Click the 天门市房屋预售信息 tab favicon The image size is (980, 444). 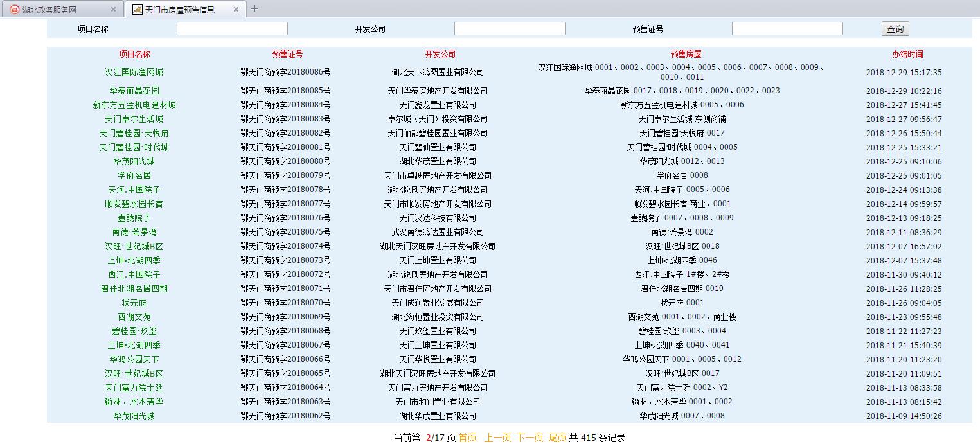coord(138,10)
